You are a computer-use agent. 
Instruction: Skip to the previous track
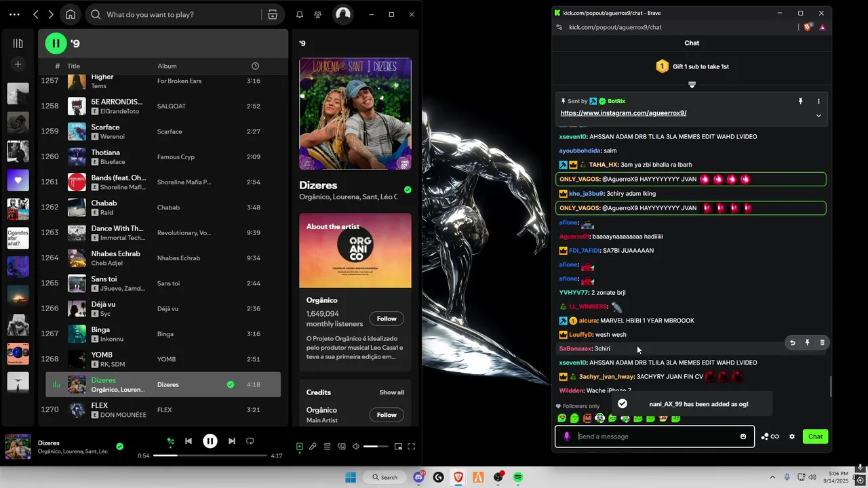(x=189, y=441)
